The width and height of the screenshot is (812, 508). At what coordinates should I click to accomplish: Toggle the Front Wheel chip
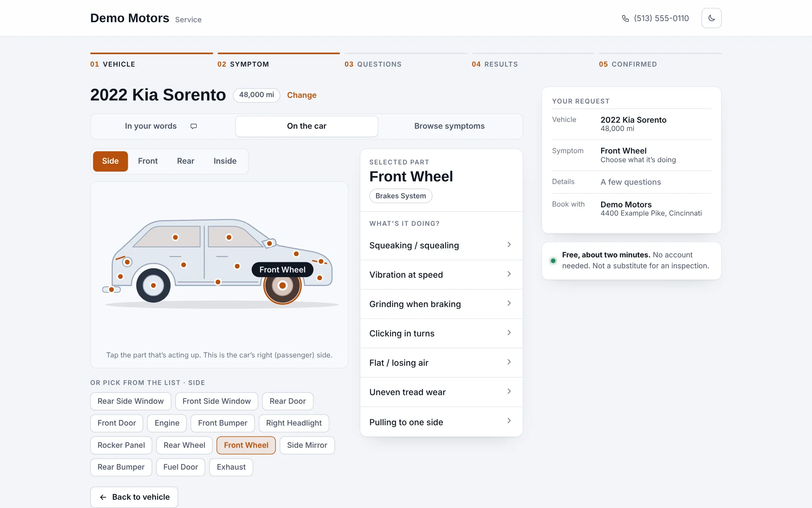[x=246, y=445]
